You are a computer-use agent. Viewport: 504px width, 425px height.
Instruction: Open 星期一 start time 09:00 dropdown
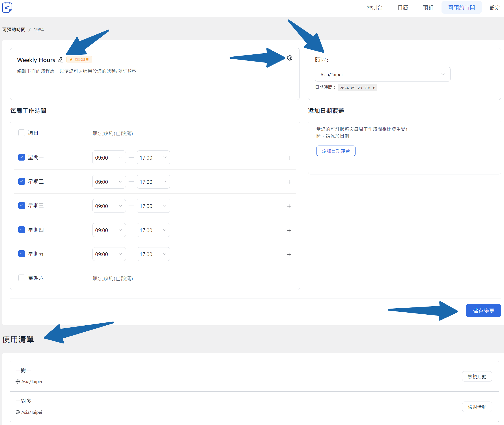click(x=109, y=158)
